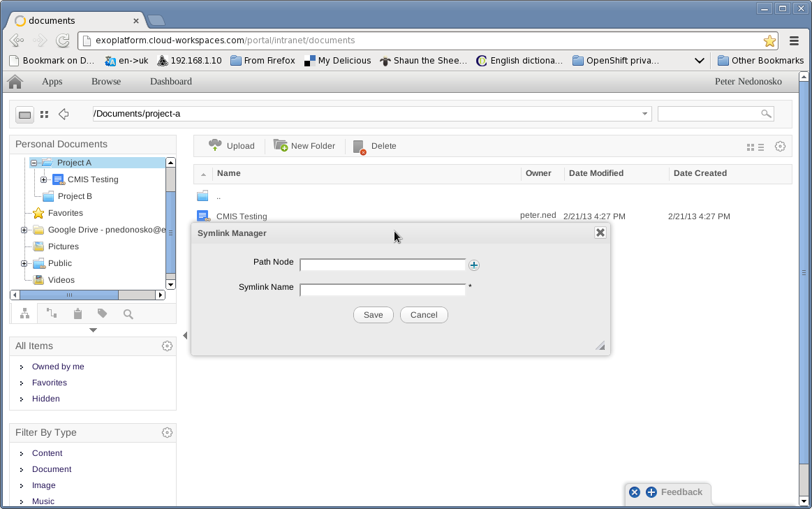Click Save in Symlink Manager
The image size is (812, 509).
374,315
